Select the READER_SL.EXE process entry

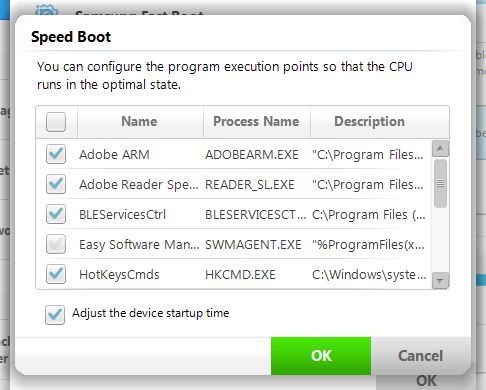pos(250,185)
